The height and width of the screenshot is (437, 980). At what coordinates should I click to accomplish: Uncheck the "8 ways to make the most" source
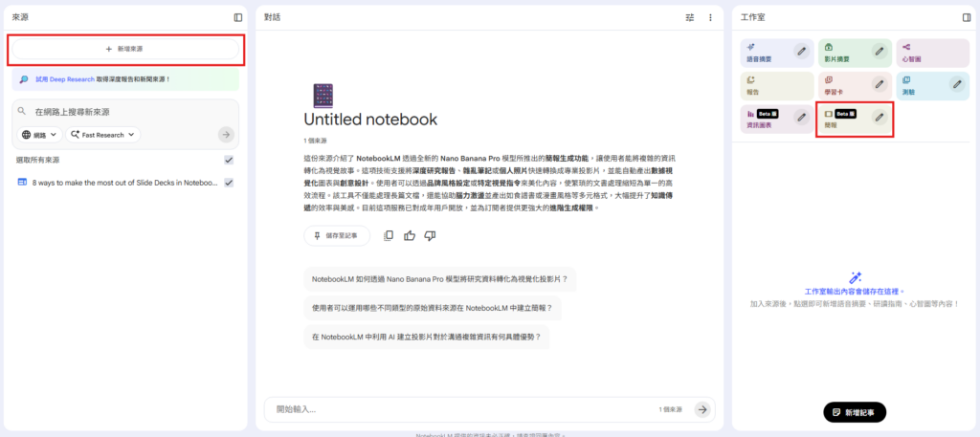[229, 183]
